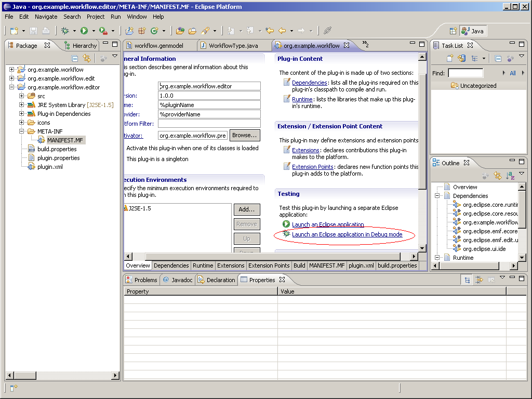
Task: Click the Open Perspective icon beside Java
Action: point(453,31)
